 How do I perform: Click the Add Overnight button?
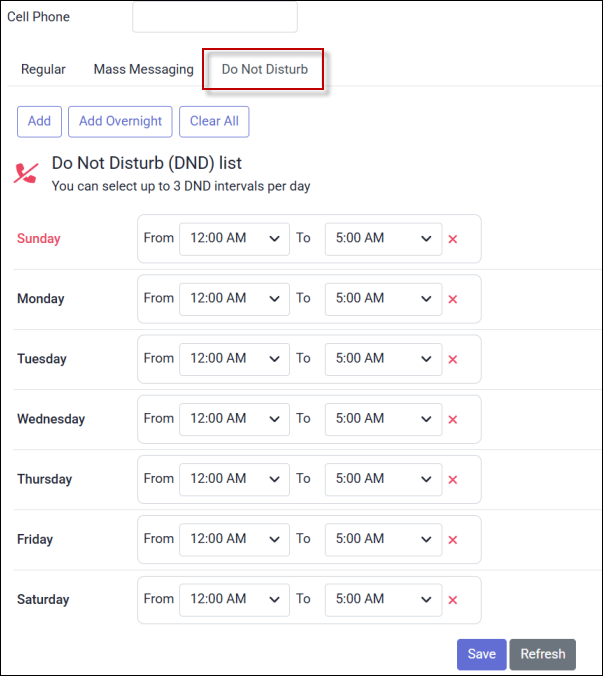120,122
